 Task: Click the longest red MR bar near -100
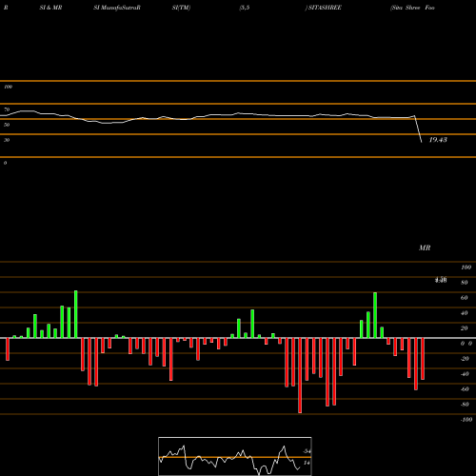coord(300,375)
